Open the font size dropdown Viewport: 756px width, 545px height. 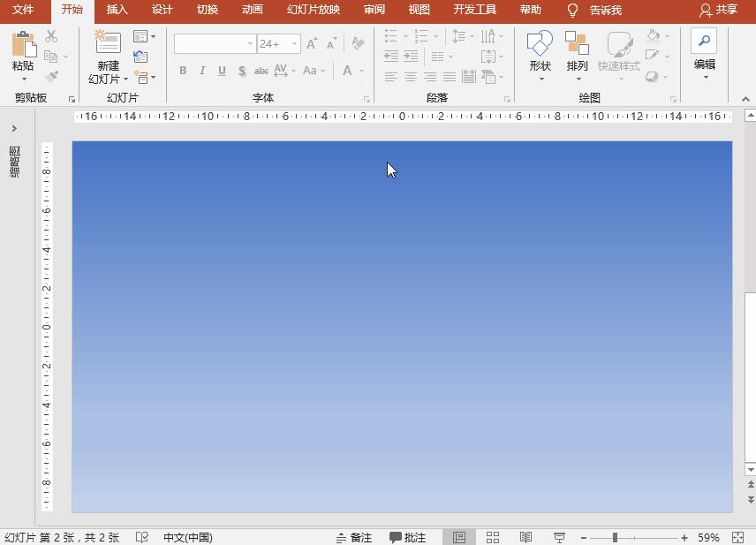pyautogui.click(x=295, y=43)
